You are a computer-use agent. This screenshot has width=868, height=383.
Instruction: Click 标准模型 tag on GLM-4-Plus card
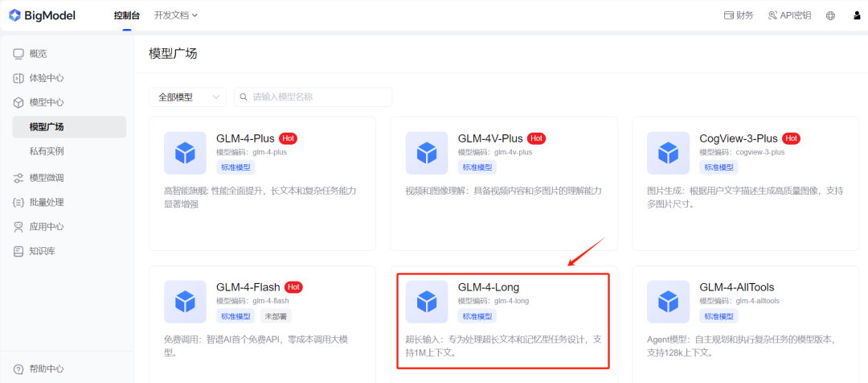(235, 167)
